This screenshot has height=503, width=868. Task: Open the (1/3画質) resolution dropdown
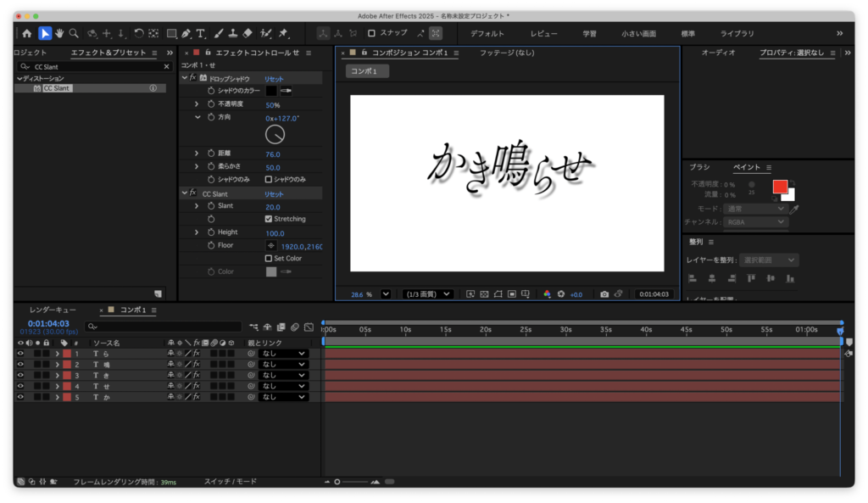click(427, 294)
